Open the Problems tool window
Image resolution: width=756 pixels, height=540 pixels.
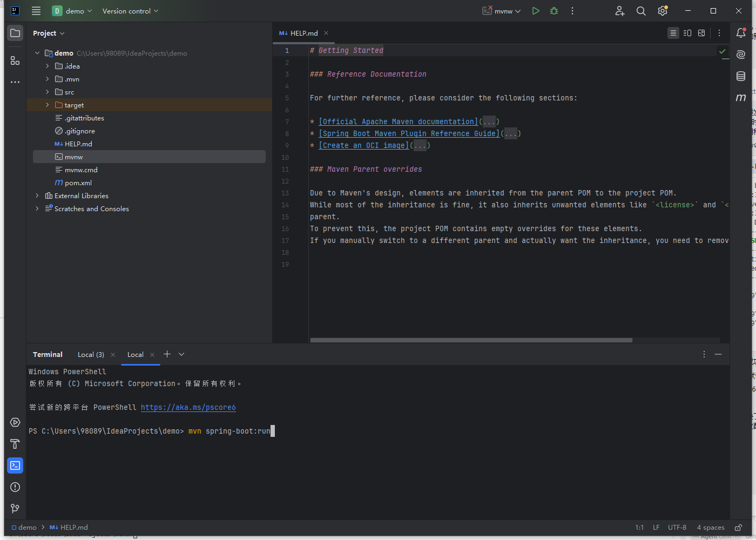[15, 487]
